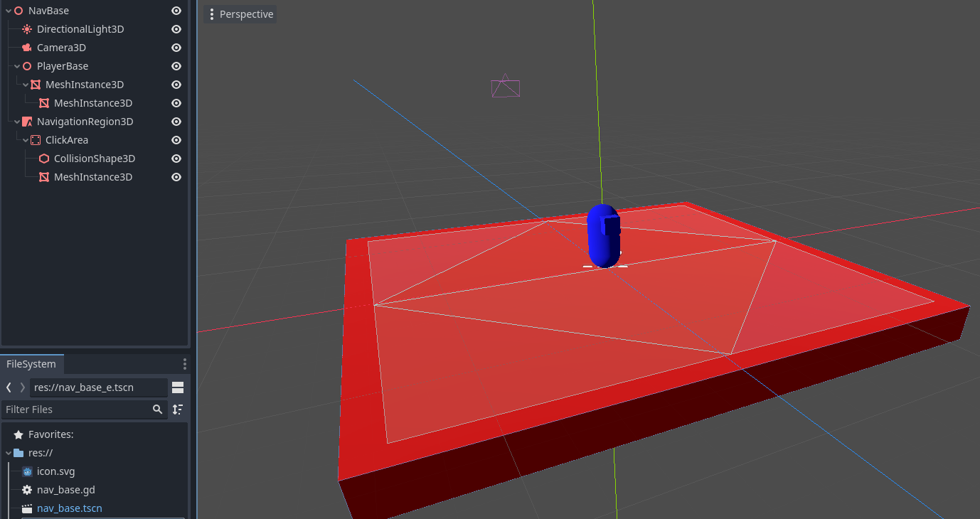
Task: Toggle the FileSystem split mode button
Action: pos(178,387)
